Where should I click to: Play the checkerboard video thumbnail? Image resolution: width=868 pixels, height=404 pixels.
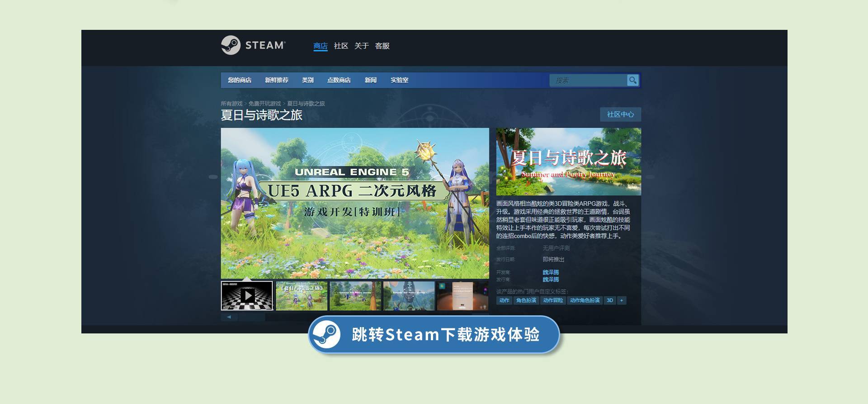pyautogui.click(x=247, y=296)
